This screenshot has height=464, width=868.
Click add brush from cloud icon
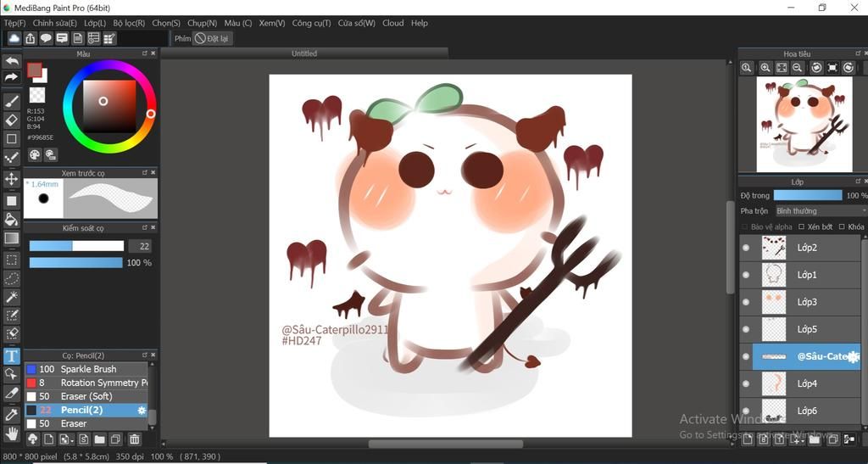[33, 439]
